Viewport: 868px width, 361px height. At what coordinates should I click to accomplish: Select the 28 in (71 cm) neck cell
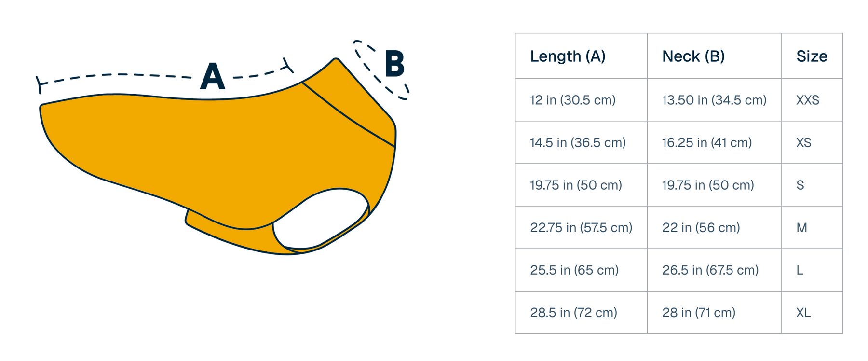coord(698,312)
